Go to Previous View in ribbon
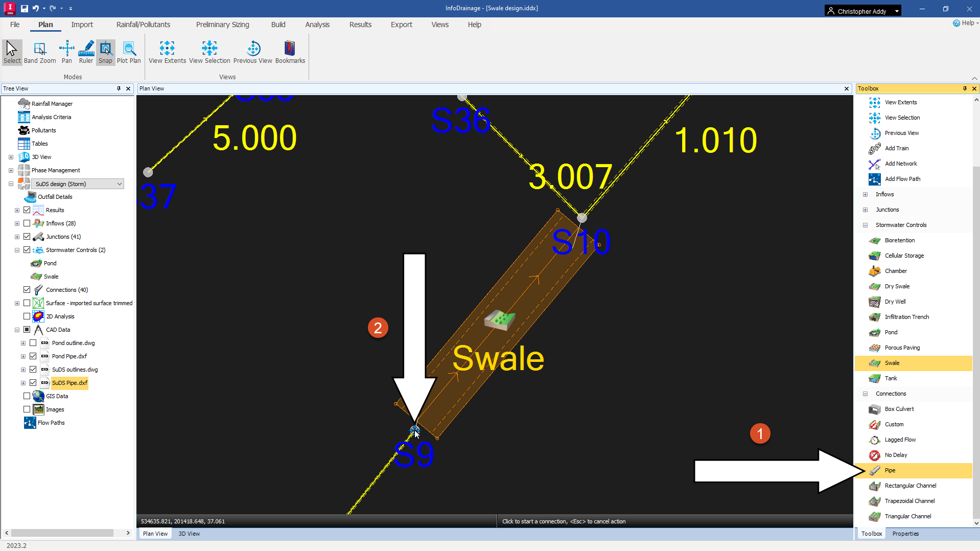The width and height of the screenshot is (980, 551). tap(253, 52)
